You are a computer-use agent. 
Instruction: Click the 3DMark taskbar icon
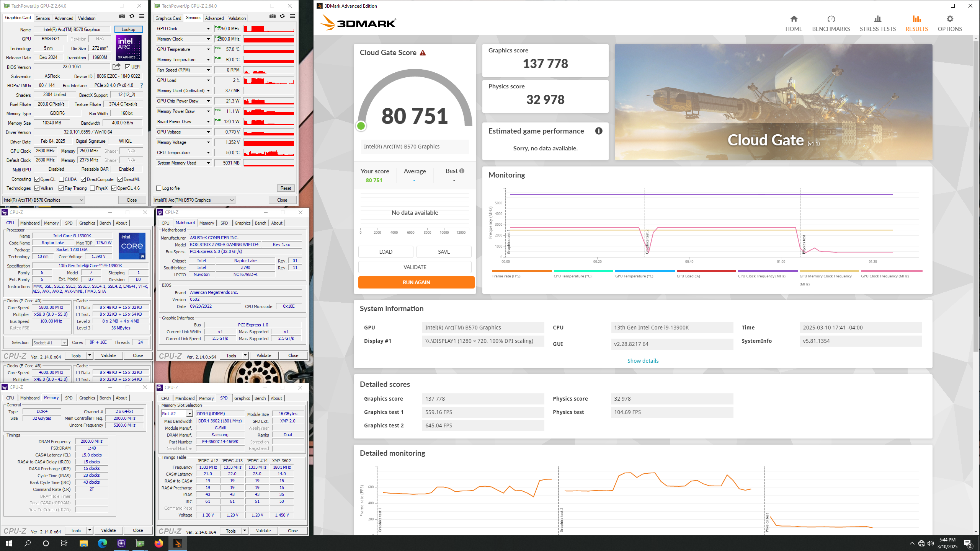(x=177, y=543)
